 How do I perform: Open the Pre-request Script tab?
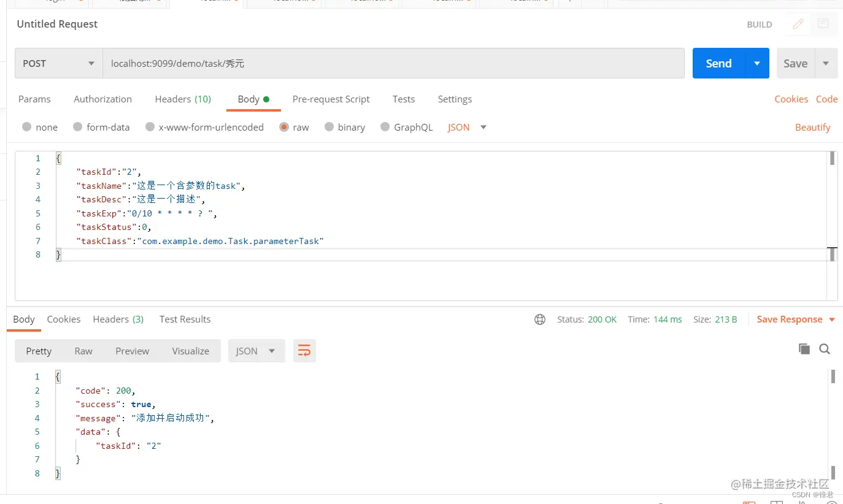coord(331,99)
